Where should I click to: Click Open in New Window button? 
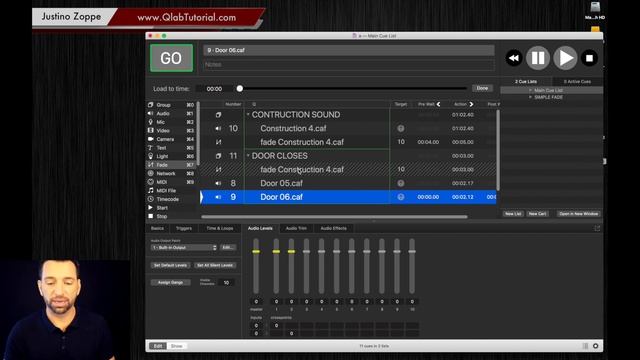pos(578,214)
